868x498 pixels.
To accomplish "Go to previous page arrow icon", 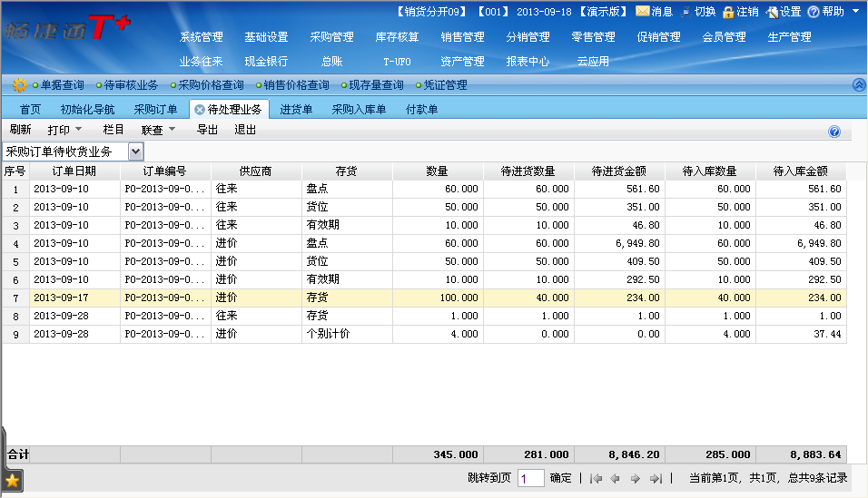I will coord(615,478).
